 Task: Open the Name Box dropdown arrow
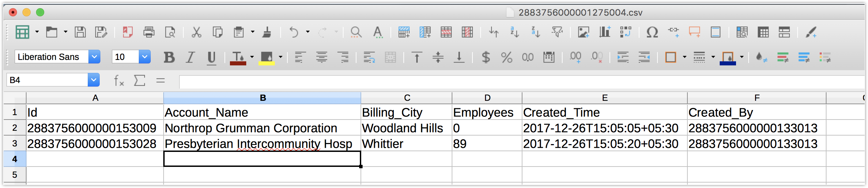point(94,80)
